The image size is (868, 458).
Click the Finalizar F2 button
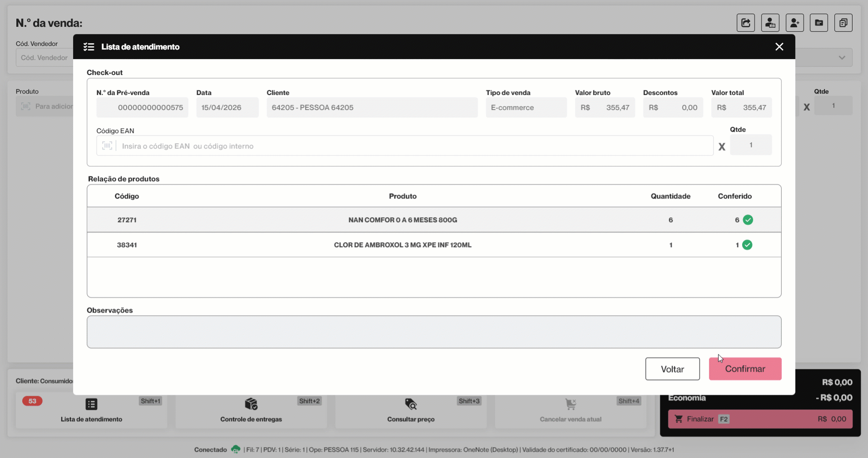click(760, 419)
